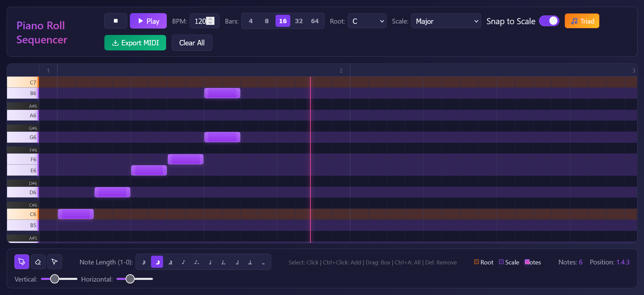The image size is (644, 295).
Task: Select the pointer selection tool
Action: point(55,262)
